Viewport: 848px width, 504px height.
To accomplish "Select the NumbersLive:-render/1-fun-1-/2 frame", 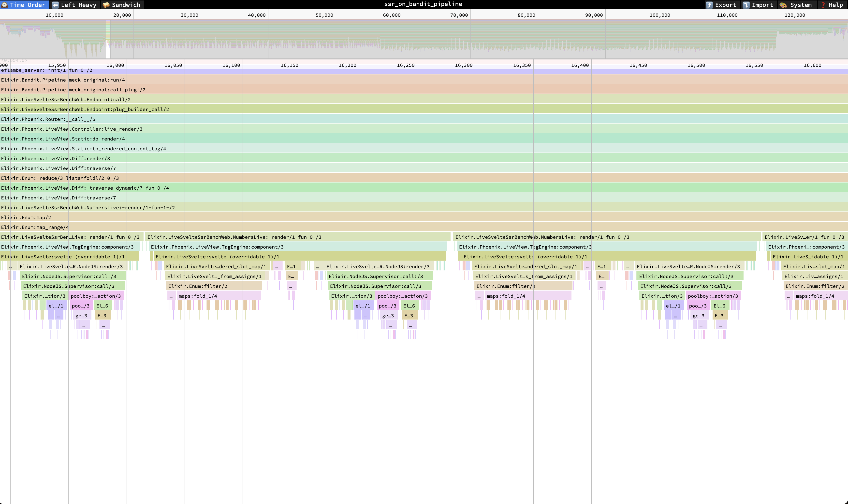I will pos(424,208).
